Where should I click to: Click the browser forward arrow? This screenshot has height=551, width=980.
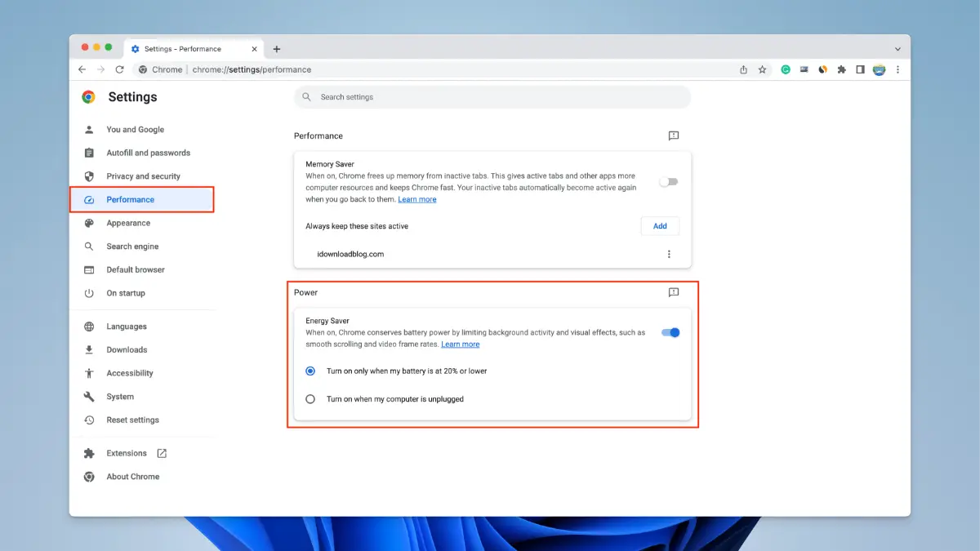click(x=100, y=69)
